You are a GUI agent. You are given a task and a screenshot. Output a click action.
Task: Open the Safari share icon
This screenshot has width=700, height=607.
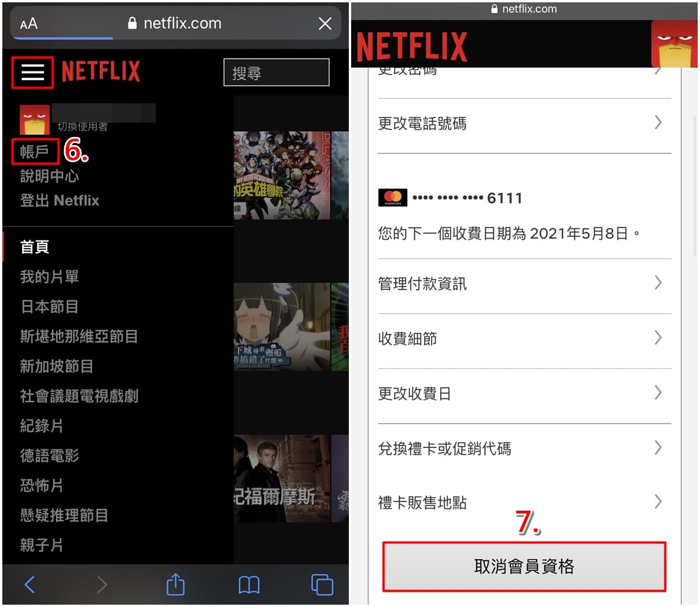pos(176,584)
